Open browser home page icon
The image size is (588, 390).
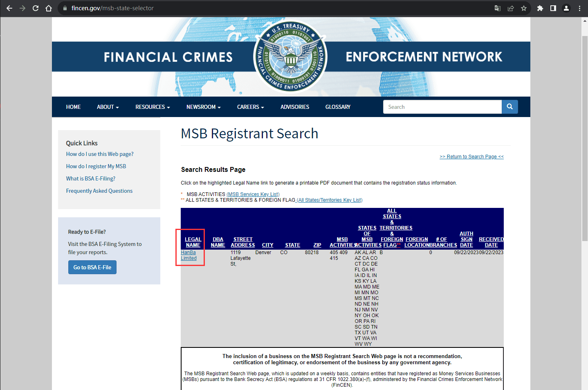[49, 8]
